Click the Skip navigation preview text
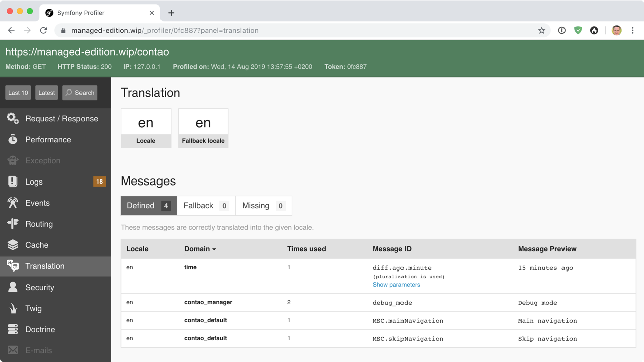Image resolution: width=644 pixels, height=362 pixels. pyautogui.click(x=547, y=339)
